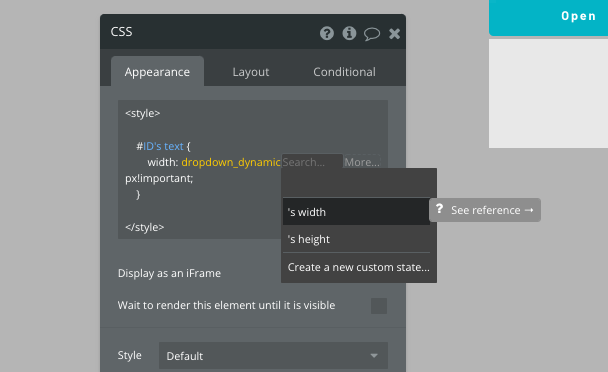The height and width of the screenshot is (372, 608).
Task: Choose Create a new custom state
Action: (358, 267)
